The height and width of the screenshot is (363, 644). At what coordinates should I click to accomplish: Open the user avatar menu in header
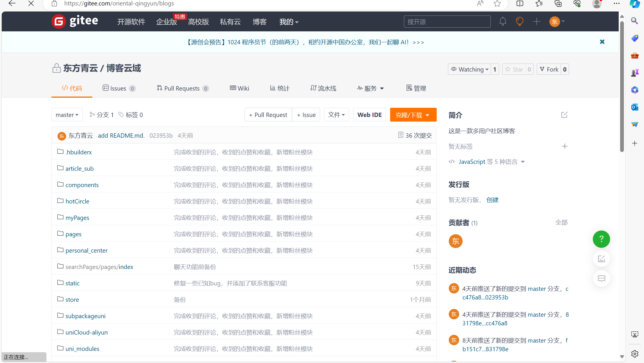557,22
